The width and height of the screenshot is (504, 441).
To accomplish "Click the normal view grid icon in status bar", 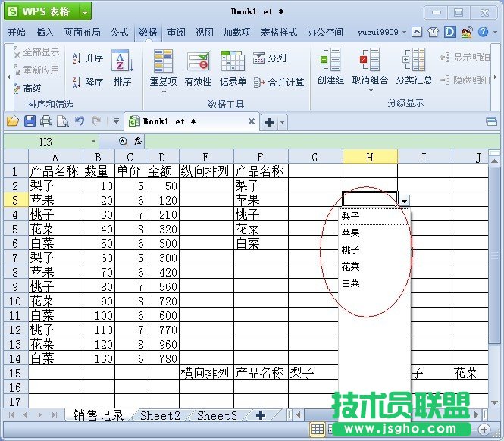I will [318, 429].
